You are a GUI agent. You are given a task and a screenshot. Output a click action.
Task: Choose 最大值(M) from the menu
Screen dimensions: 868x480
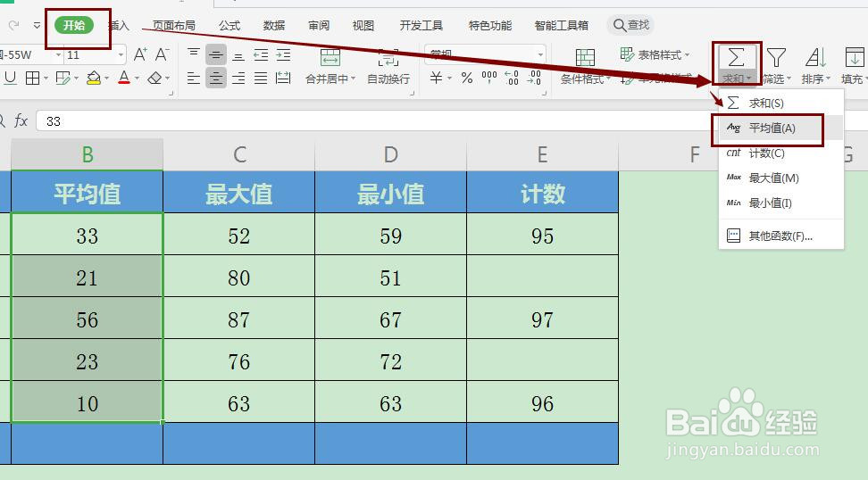tap(780, 178)
